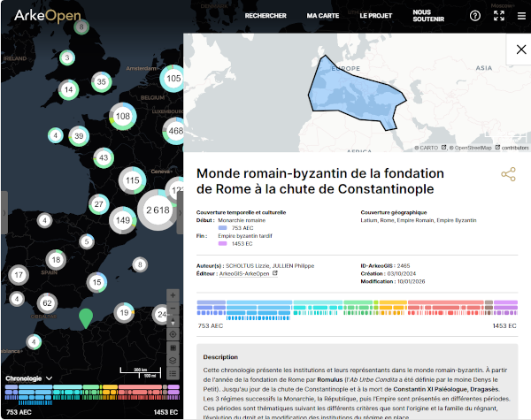Open the 17 sites cluster
The image size is (531, 420).
pos(19,275)
